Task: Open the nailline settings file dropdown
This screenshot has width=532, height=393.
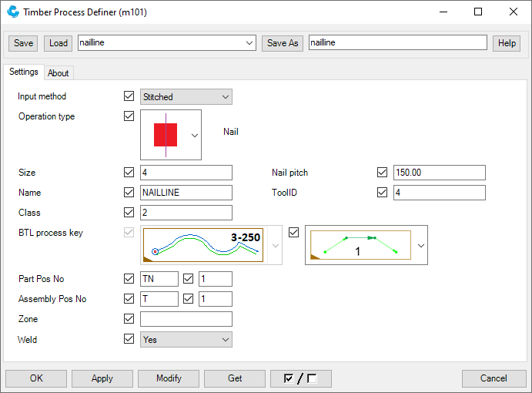Action: 166,43
